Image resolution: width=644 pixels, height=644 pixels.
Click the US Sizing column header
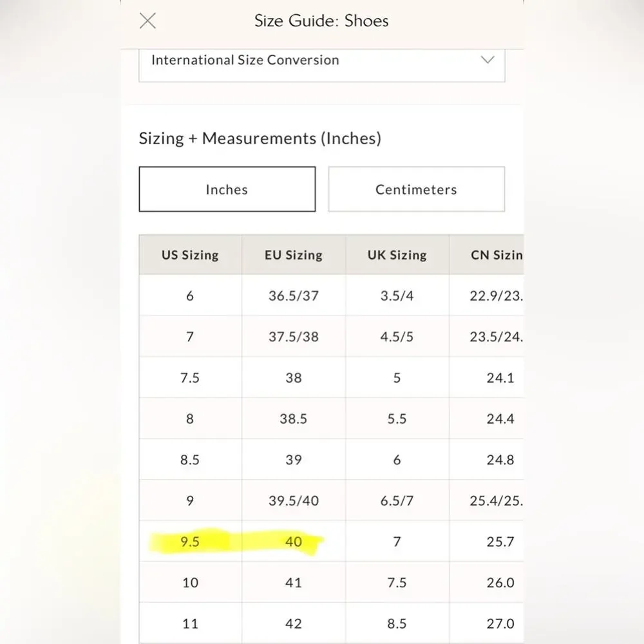[190, 254]
